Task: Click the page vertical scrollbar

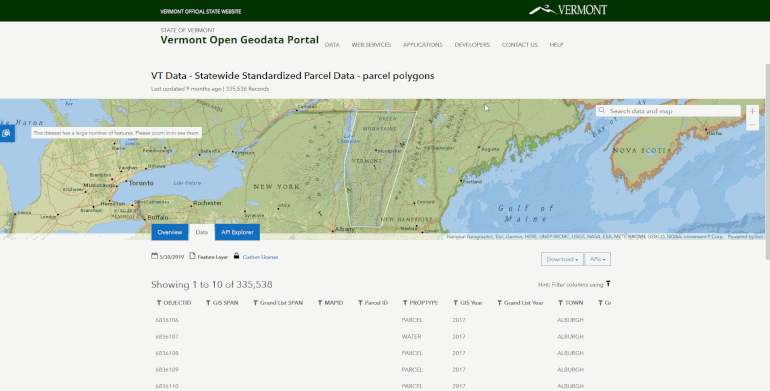Action: click(x=767, y=162)
